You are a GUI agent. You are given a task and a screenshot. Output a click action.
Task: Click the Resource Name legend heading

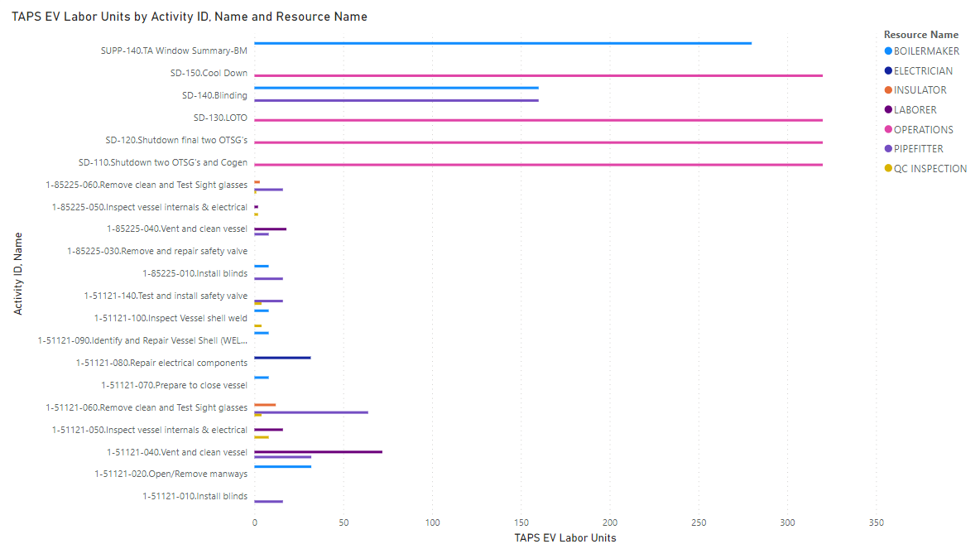pyautogui.click(x=920, y=35)
